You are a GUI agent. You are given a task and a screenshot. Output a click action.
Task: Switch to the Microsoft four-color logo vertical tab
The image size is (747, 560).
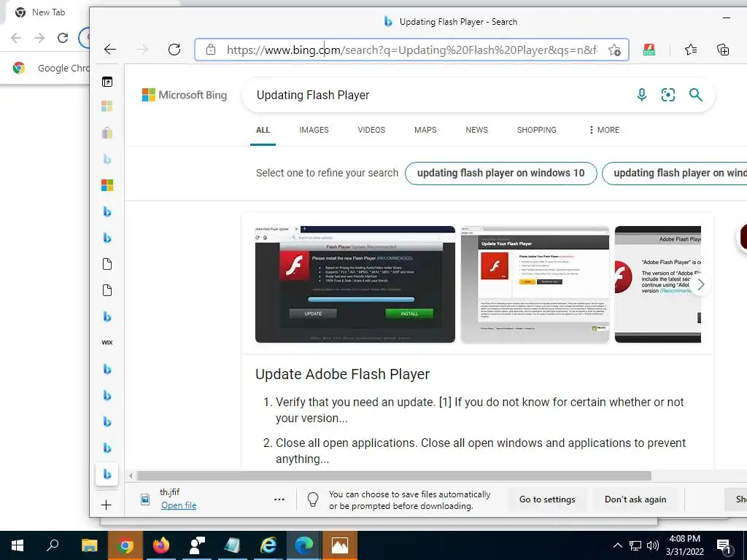click(x=107, y=185)
